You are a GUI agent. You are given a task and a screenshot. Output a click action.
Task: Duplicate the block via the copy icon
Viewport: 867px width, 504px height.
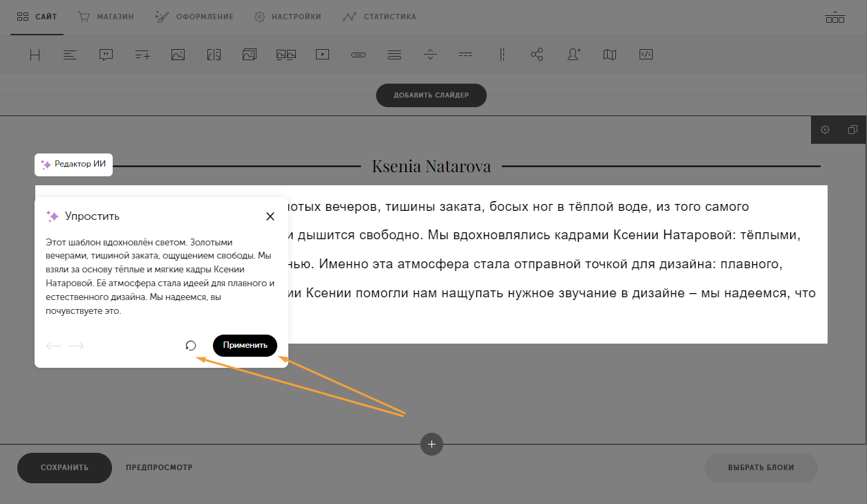click(852, 129)
